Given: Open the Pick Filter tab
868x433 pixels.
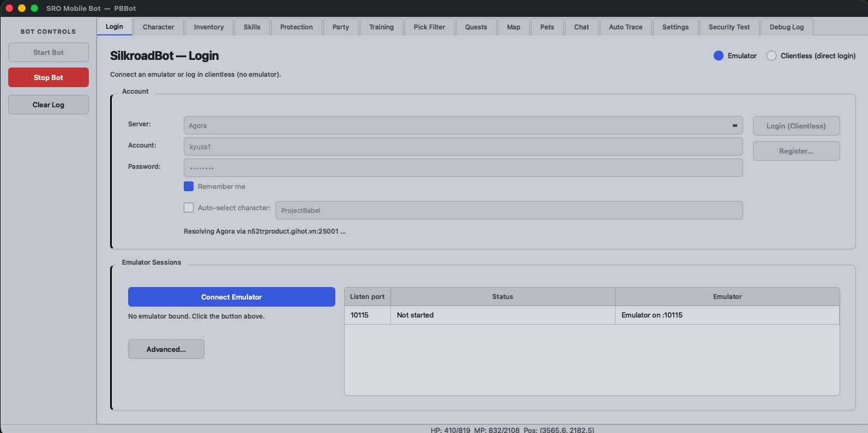Looking at the screenshot, I should (430, 27).
